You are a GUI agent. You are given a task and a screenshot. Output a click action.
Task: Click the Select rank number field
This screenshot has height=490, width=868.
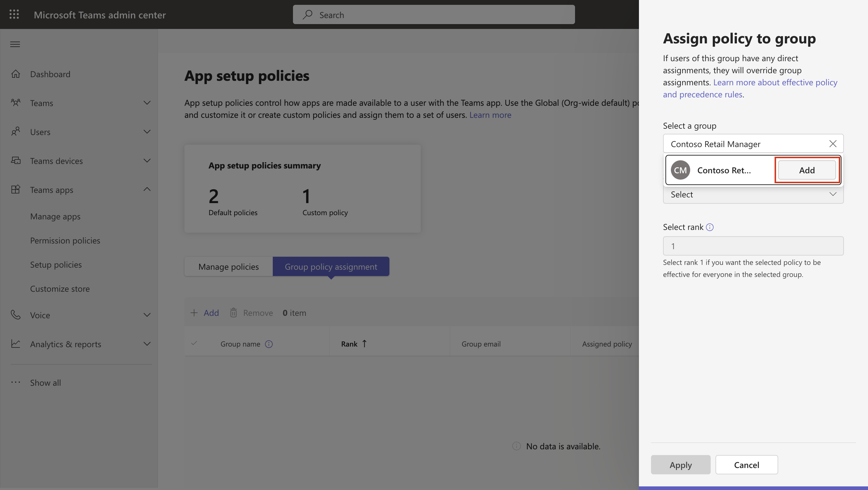point(753,246)
